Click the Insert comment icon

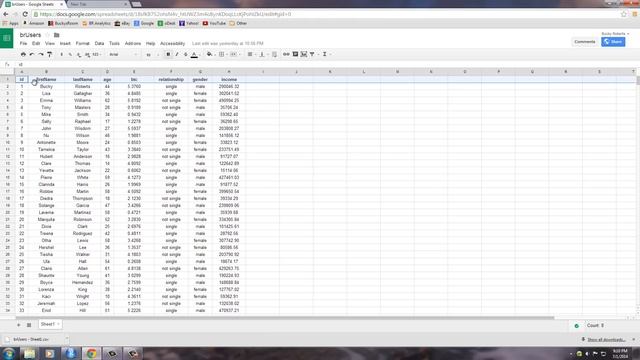coord(295,54)
